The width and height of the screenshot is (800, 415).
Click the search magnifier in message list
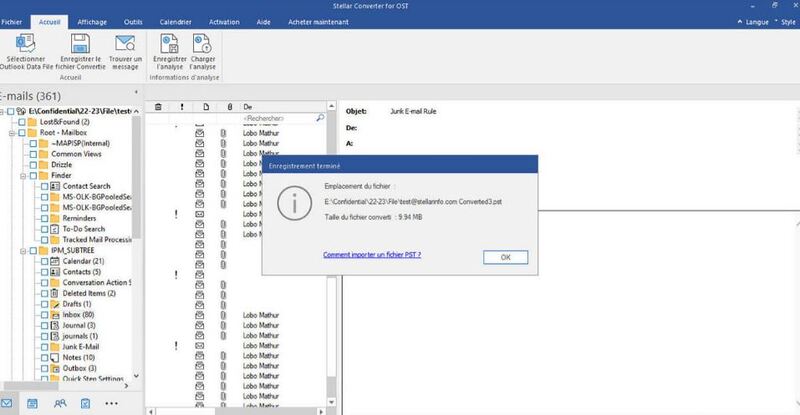coord(320,118)
